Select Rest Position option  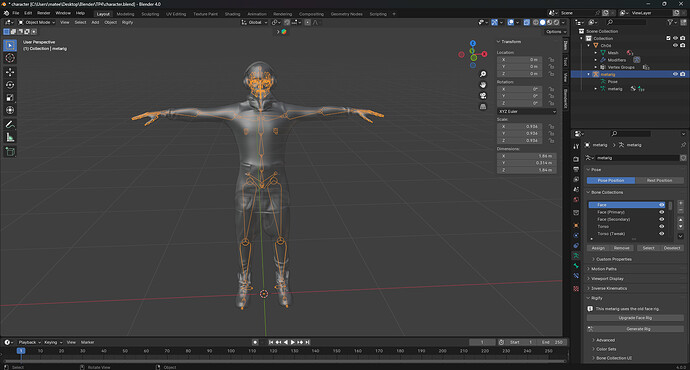(659, 180)
